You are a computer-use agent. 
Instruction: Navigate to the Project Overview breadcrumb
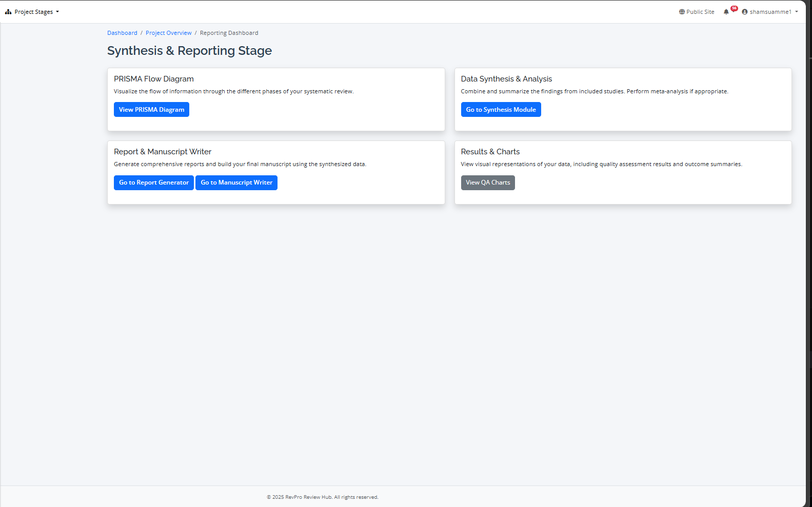click(168, 33)
